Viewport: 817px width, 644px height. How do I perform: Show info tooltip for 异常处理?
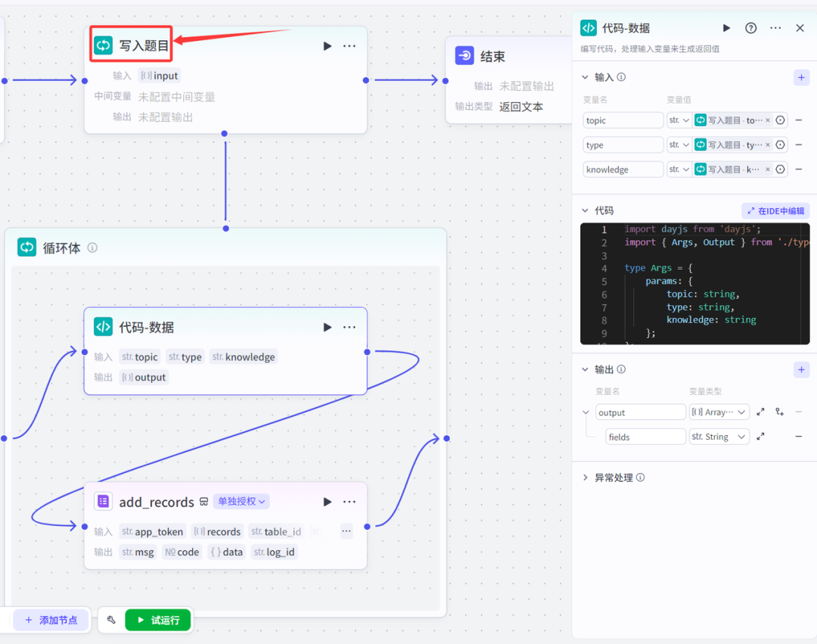(641, 478)
